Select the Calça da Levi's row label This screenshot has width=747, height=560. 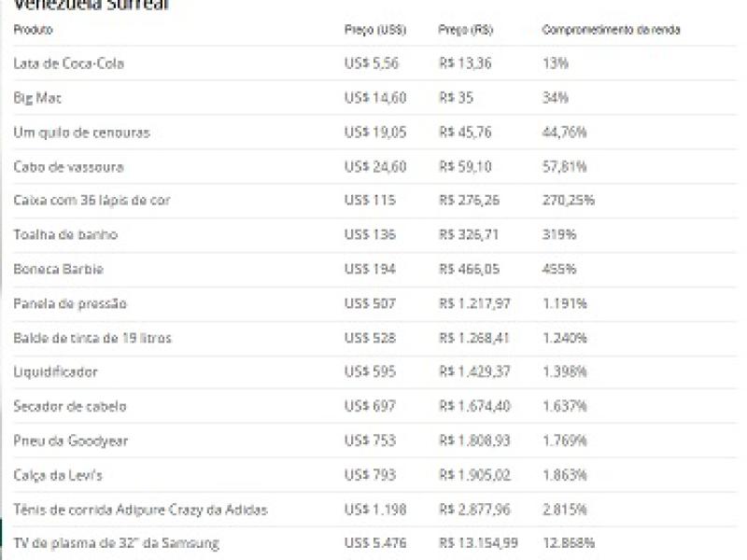point(58,475)
